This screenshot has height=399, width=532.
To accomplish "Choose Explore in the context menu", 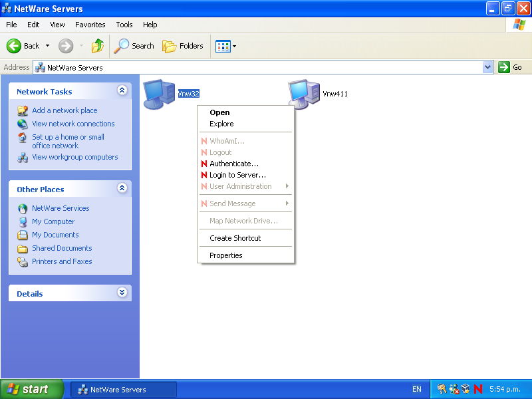I will 245,124.
